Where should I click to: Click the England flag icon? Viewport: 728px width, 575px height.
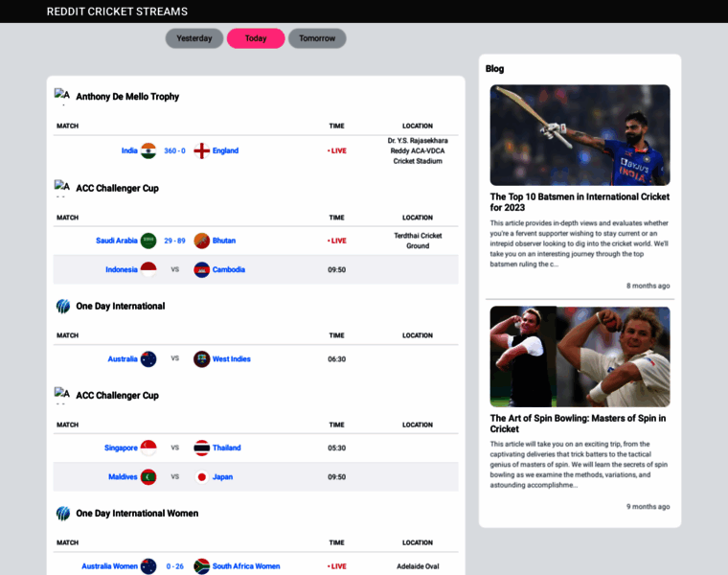point(201,150)
